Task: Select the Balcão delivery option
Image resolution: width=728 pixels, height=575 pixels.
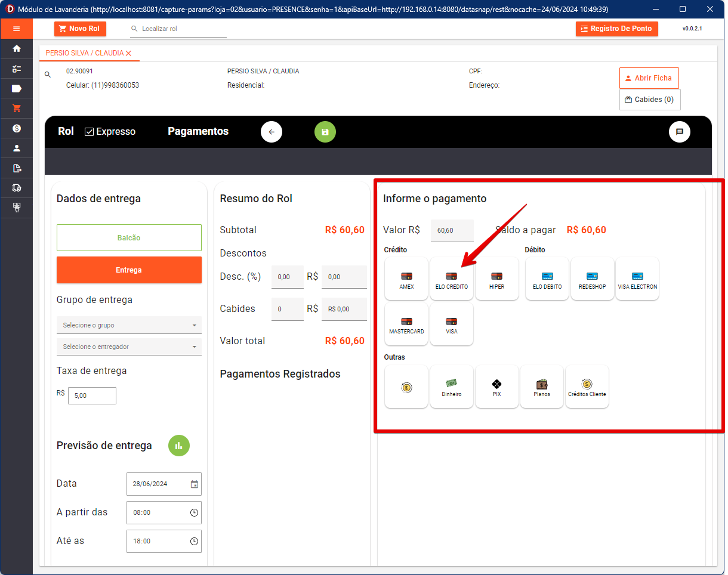Action: pyautogui.click(x=129, y=238)
